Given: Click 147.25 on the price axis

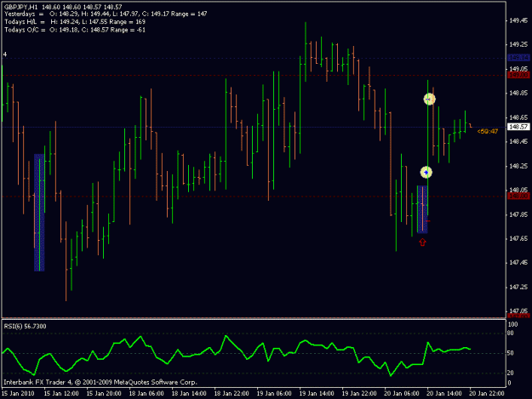Looking at the screenshot, I should tap(518, 288).
